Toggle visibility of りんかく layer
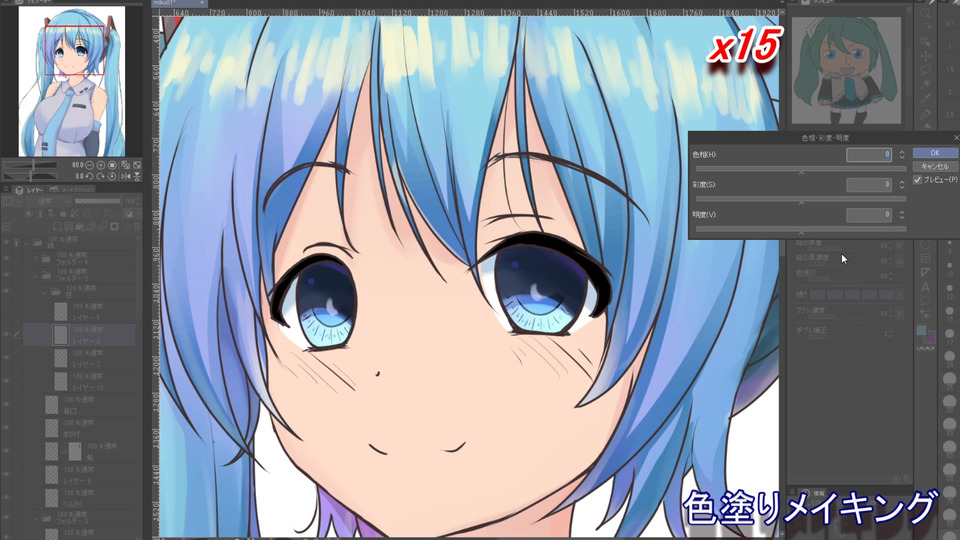Image resolution: width=960 pixels, height=540 pixels. pos(6,497)
